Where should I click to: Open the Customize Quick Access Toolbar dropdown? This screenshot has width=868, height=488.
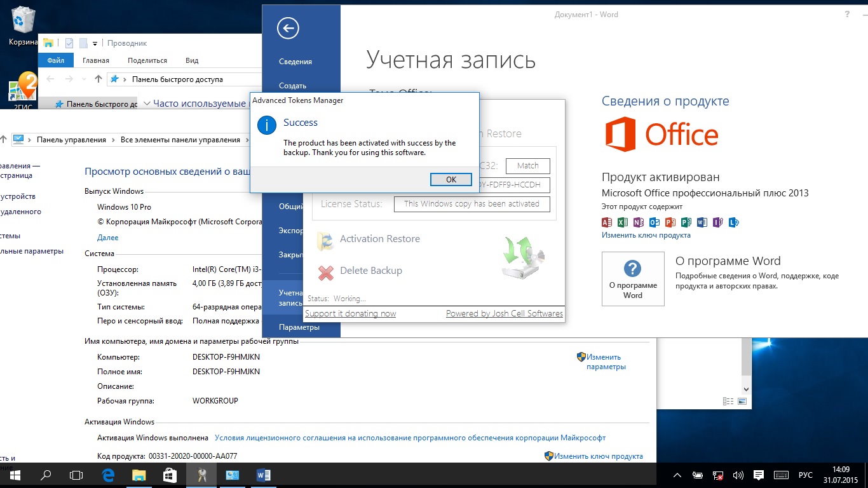point(95,44)
